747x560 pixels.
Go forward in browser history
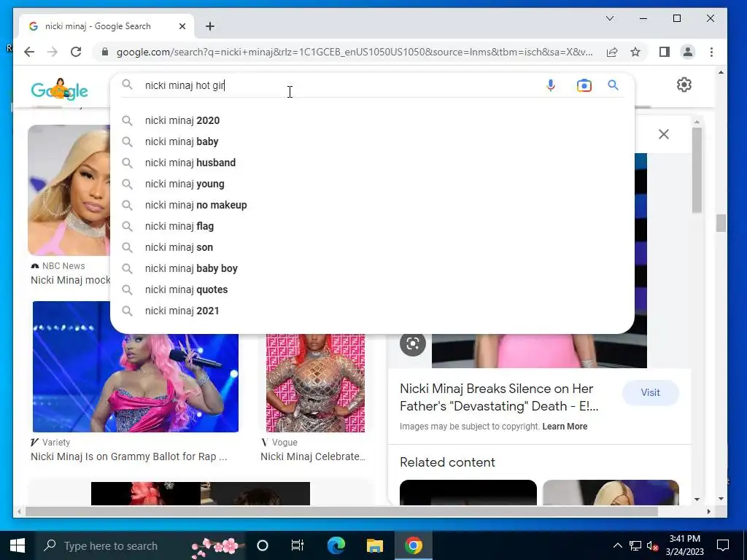click(53, 52)
